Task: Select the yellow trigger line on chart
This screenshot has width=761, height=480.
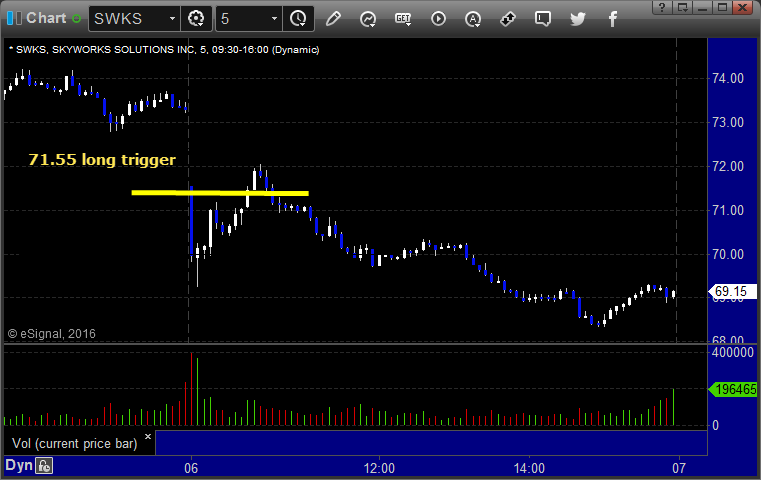Action: tap(220, 193)
